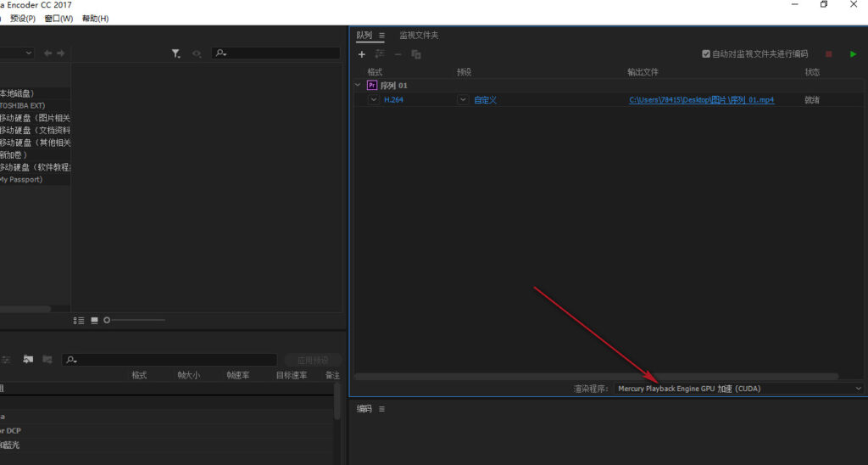The image size is (868, 465).
Task: Add a source with the plus icon
Action: [x=361, y=54]
